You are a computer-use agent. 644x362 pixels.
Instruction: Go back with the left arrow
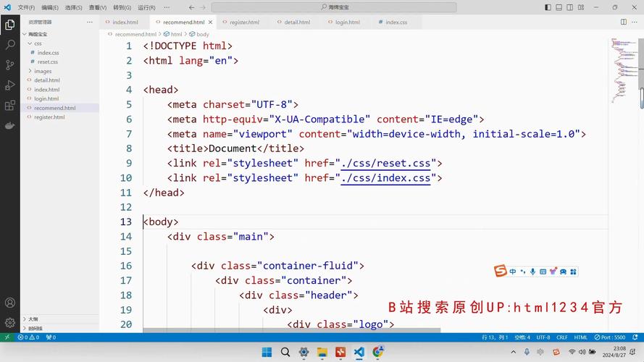pyautogui.click(x=192, y=7)
